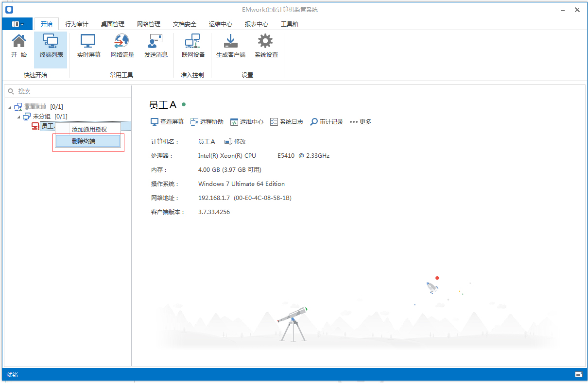Click the EMwork app shield icon in title bar

coord(9,9)
